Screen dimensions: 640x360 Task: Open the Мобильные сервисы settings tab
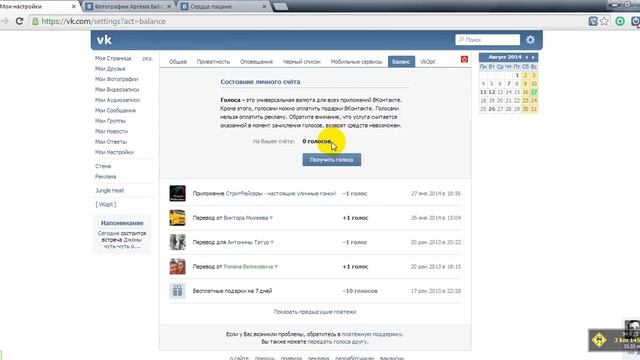click(x=356, y=62)
